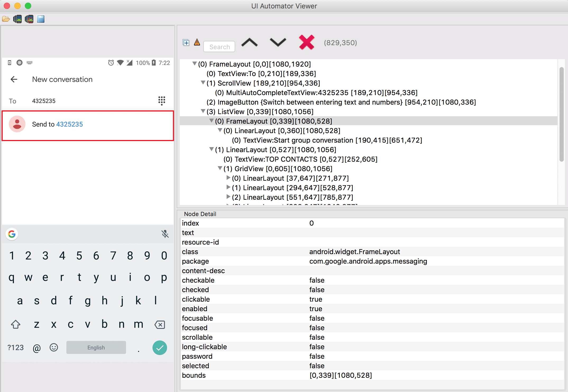Screen dimensions: 568x392
Task: Click the open folder icon in toolbar
Action: tap(6, 19)
